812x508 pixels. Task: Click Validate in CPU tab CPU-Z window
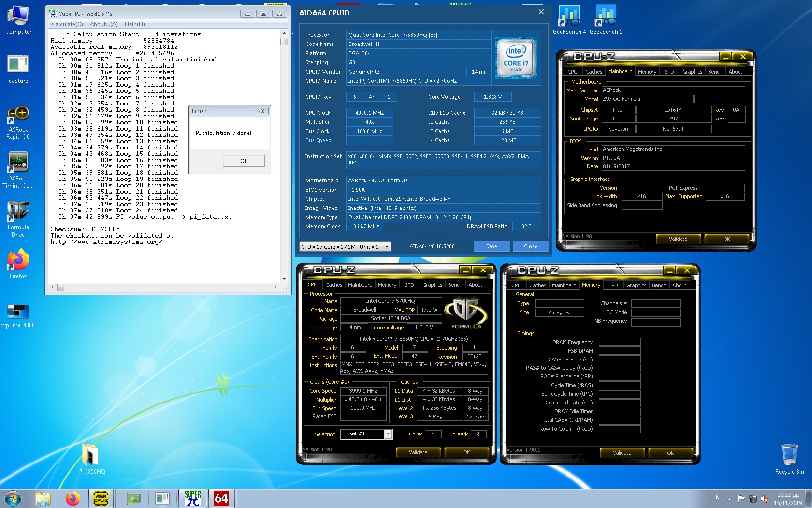click(x=418, y=452)
